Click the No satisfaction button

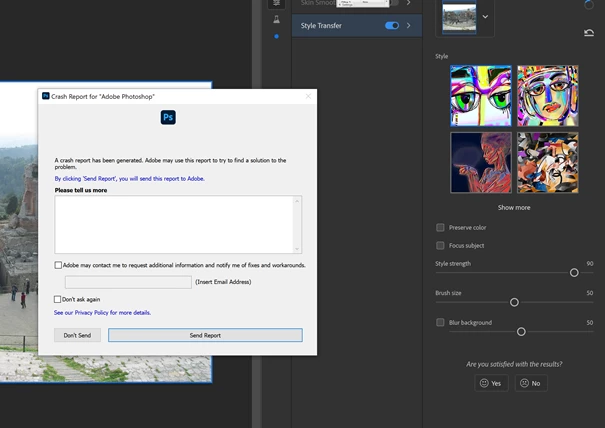(x=531, y=383)
